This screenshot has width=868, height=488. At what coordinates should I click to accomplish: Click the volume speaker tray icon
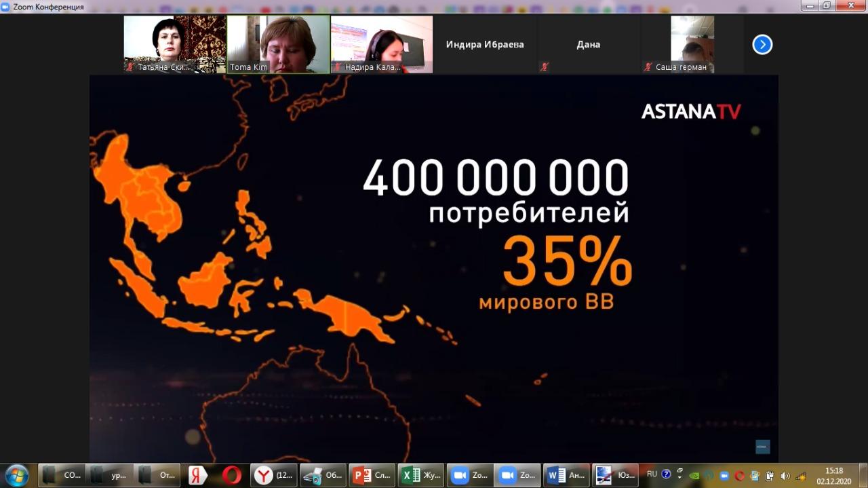[x=785, y=476]
